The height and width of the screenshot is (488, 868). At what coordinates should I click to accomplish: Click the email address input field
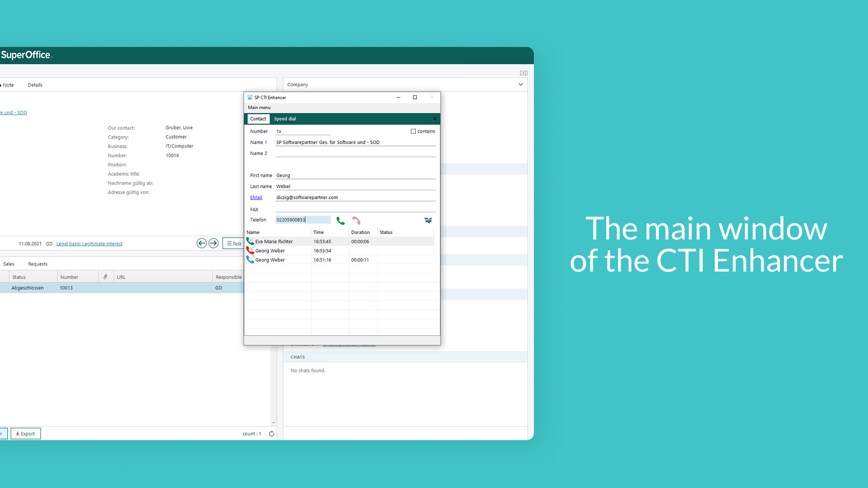pyautogui.click(x=355, y=197)
